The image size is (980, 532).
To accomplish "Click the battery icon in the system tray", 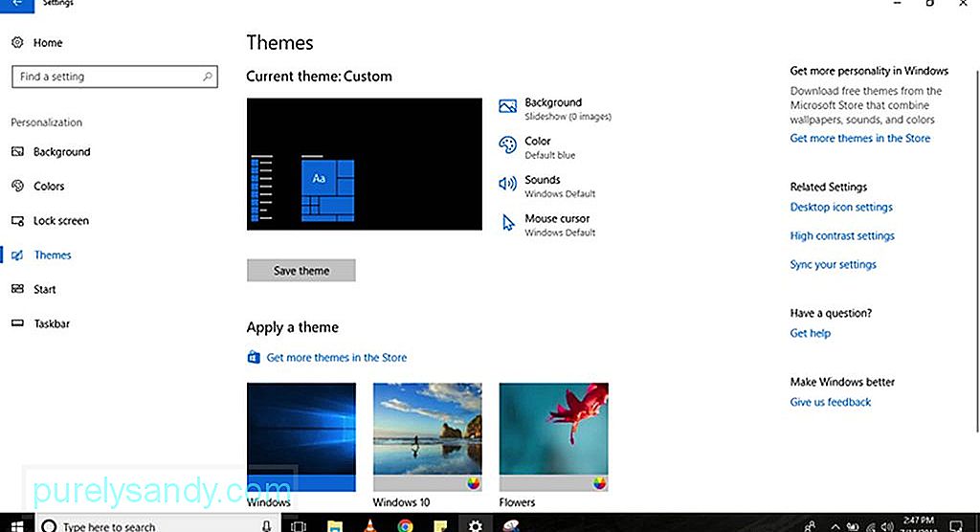I will click(853, 526).
